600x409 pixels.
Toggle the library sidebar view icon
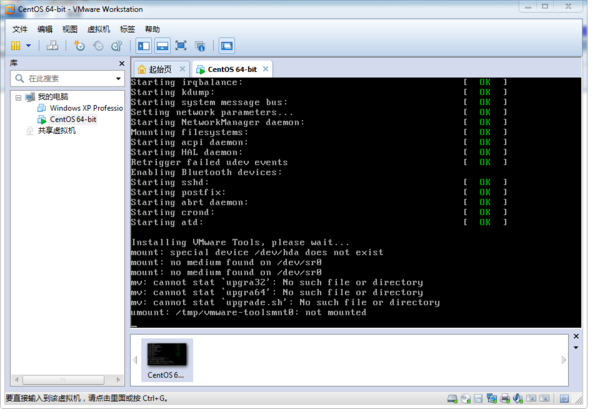pos(143,46)
